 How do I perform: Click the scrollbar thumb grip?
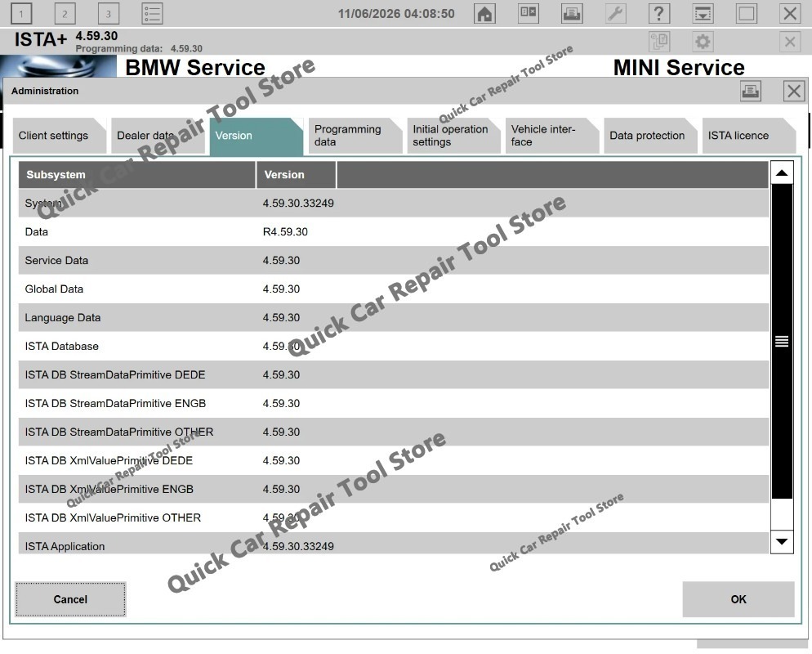point(782,341)
